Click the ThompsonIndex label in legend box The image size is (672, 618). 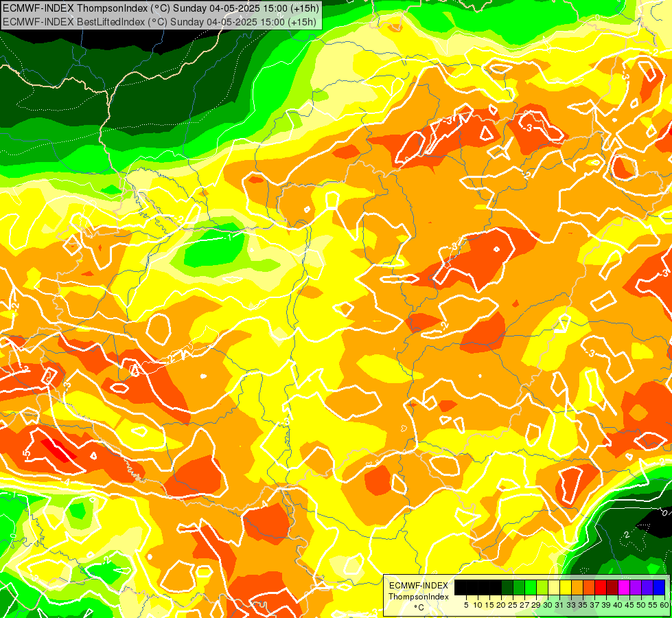(x=419, y=597)
